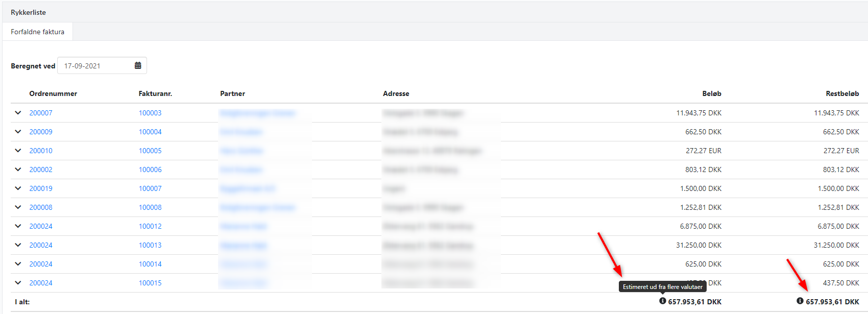Open invoice number 100008 link
This screenshot has height=314, width=868.
click(150, 207)
